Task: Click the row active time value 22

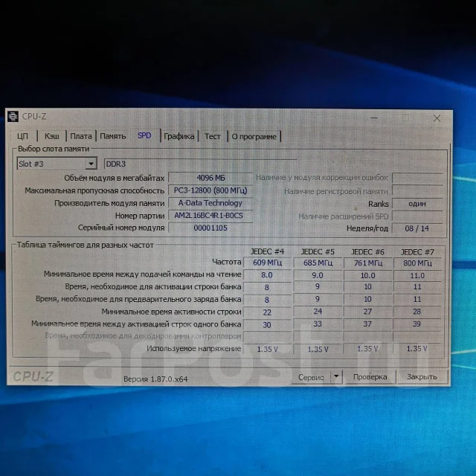Action: coord(267,312)
